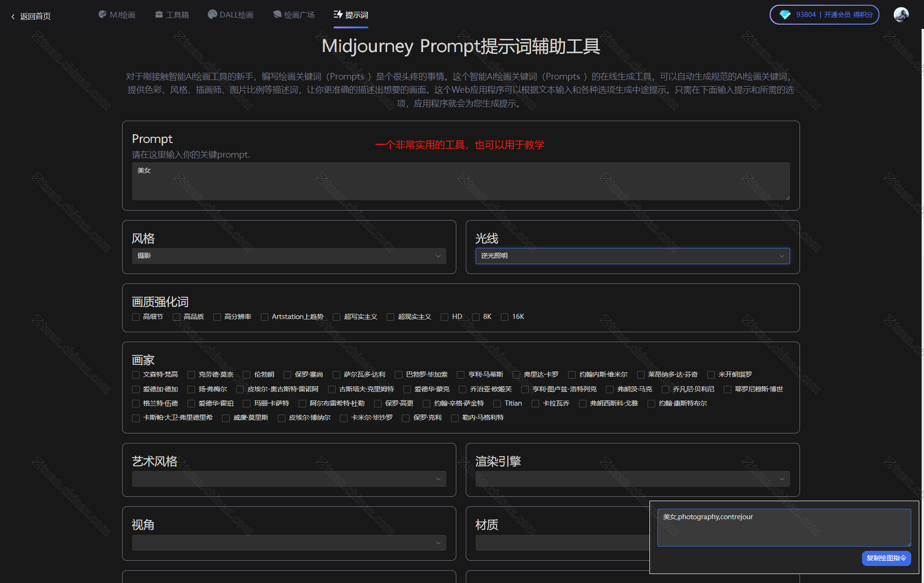Click the 艺术风格 dropdown chevron arrow
The image size is (924, 583).
[438, 479]
